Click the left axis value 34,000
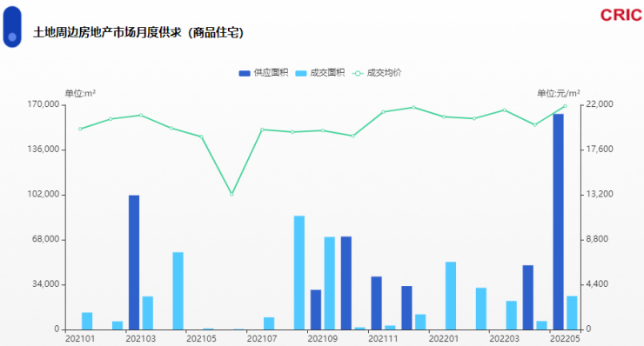 point(46,284)
